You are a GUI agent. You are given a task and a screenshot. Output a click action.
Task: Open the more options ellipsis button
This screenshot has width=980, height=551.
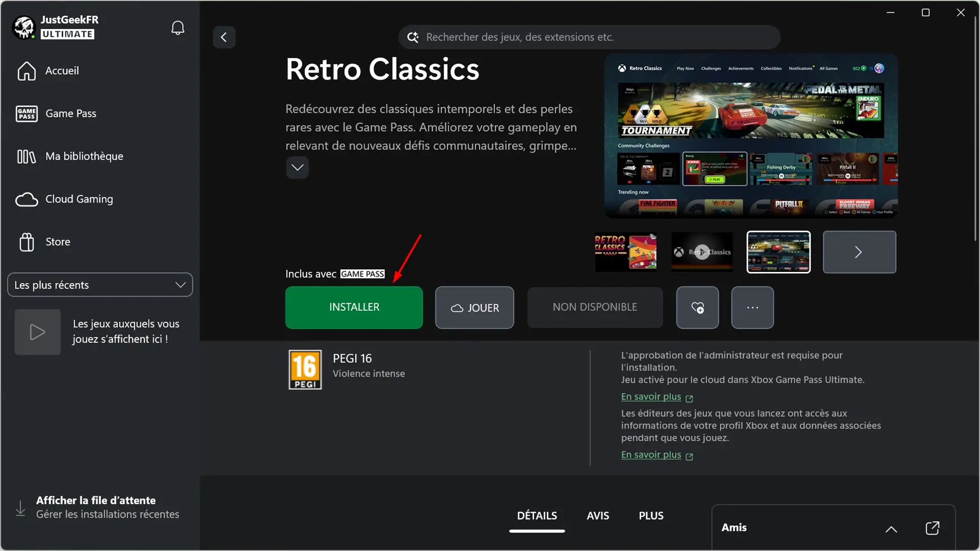coord(752,308)
